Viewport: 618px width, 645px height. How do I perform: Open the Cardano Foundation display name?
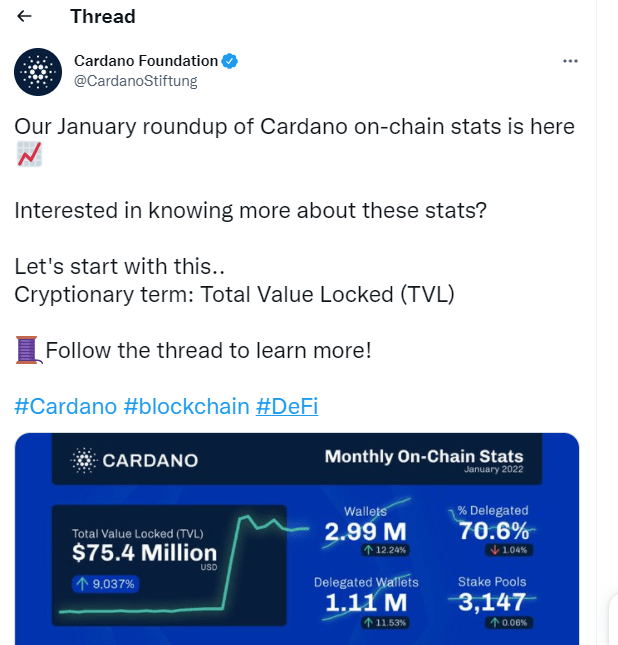pyautogui.click(x=146, y=61)
